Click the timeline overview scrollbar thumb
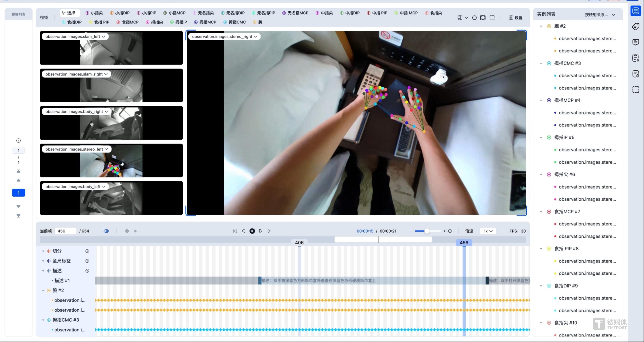Image resolution: width=644 pixels, height=342 pixels. pyautogui.click(x=383, y=240)
